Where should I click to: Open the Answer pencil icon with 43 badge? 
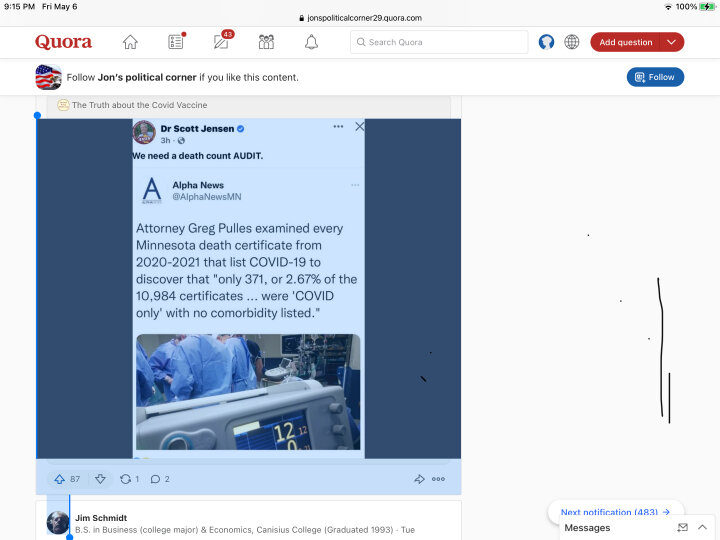[221, 42]
